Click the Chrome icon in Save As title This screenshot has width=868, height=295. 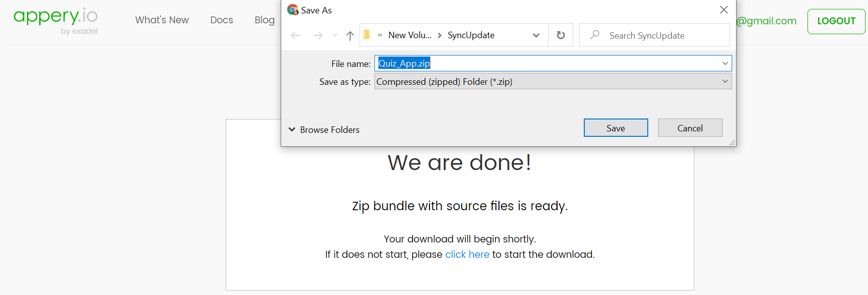293,10
